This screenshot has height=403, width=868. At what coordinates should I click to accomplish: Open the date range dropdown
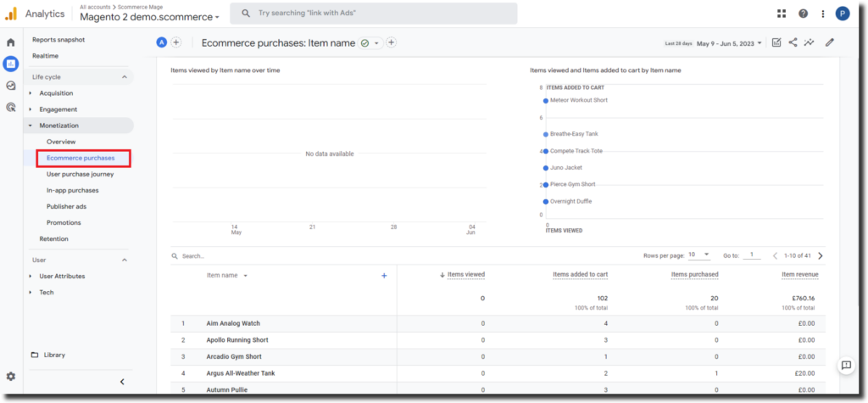[729, 43]
